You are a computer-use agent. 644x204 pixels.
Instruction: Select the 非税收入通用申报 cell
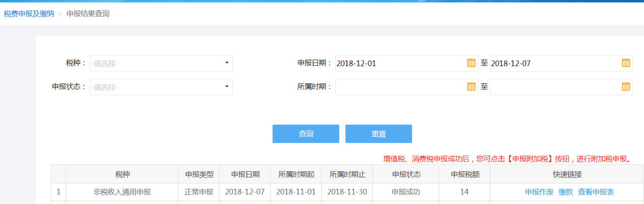tap(122, 192)
